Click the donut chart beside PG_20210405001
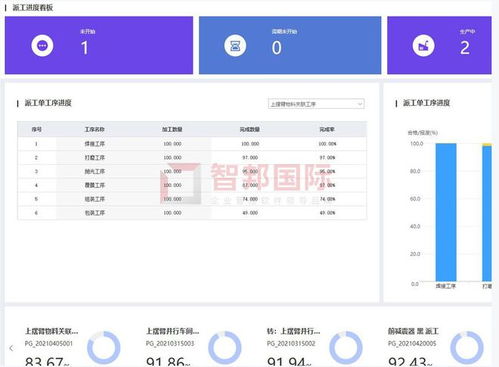Screen dimensions: 499x367 (104, 347)
